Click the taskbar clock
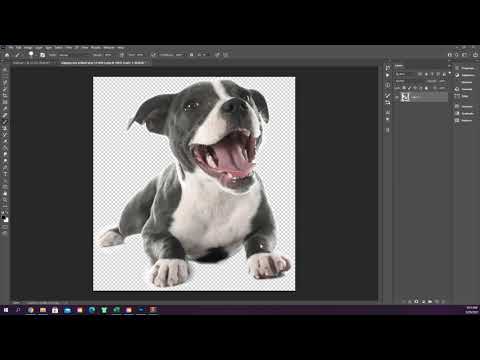 [x=472, y=310]
